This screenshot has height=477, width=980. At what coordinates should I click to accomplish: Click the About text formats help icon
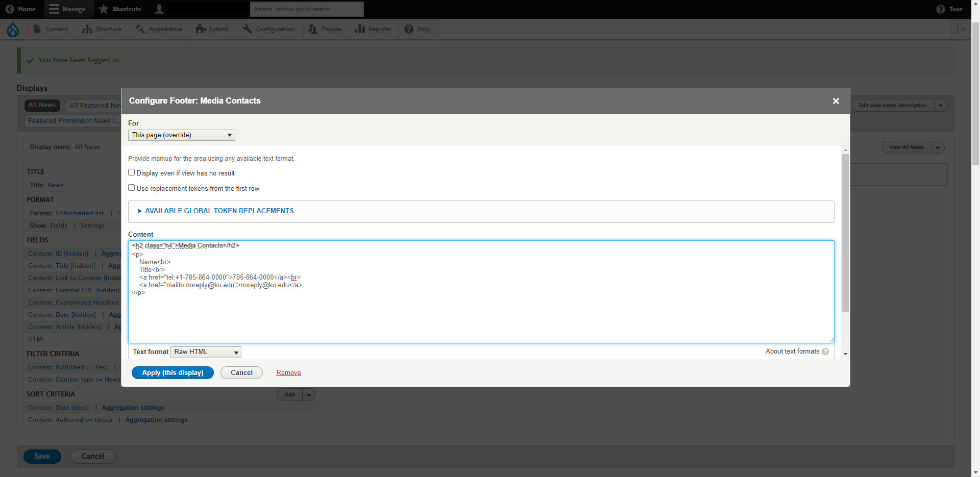(825, 352)
